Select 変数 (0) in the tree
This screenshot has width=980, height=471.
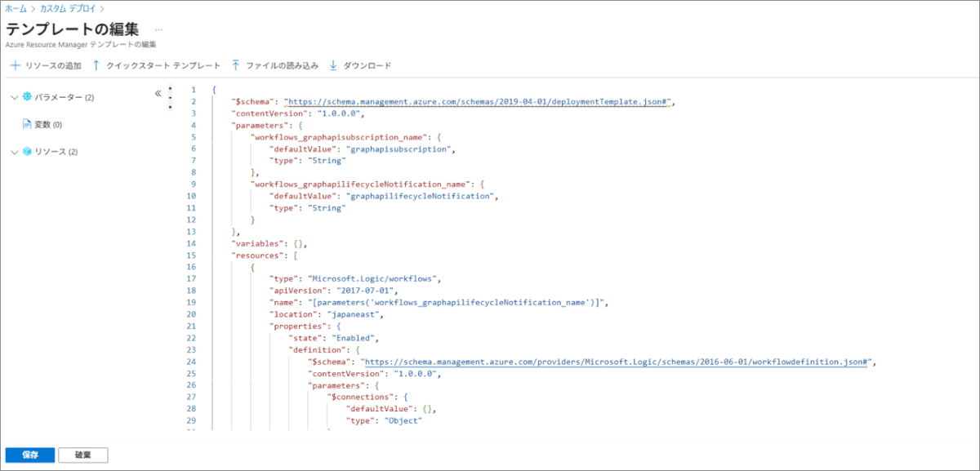[48, 125]
